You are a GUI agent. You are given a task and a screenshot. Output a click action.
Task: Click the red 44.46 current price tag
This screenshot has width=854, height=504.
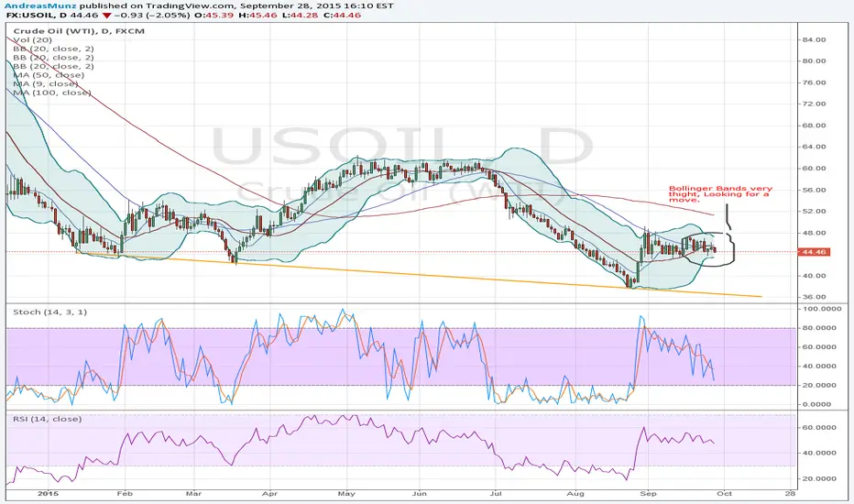(815, 252)
